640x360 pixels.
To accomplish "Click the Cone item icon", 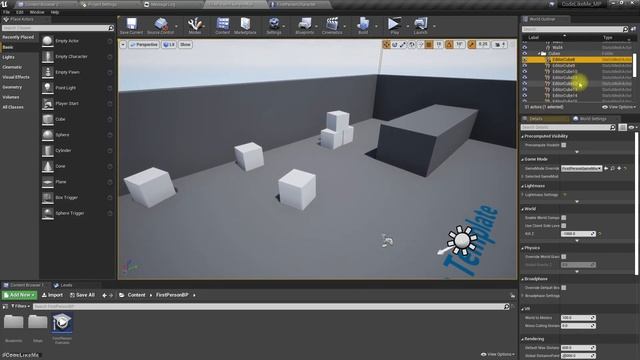I will pyautogui.click(x=48, y=166).
